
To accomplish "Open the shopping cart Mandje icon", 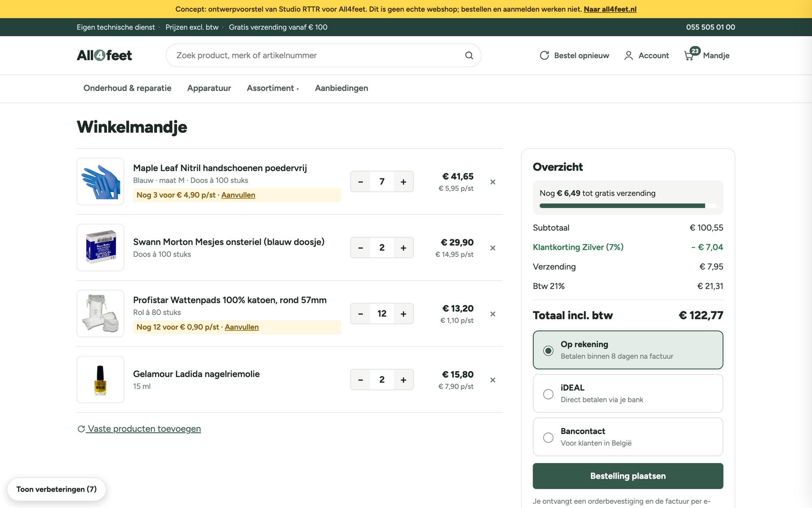I will pos(689,56).
